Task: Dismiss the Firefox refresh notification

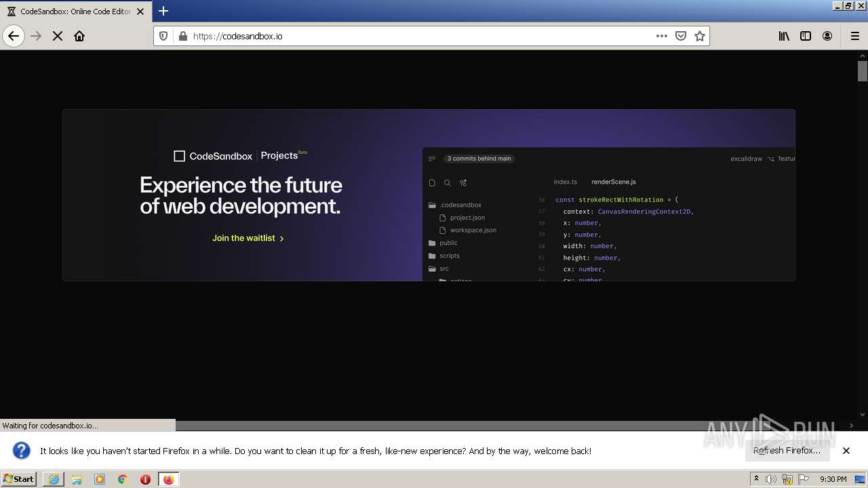Action: pos(846,451)
